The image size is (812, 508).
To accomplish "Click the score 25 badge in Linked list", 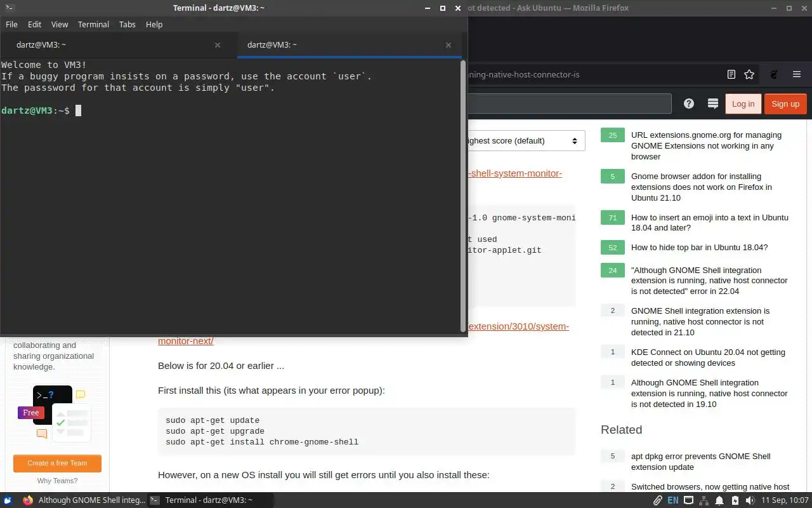I will 613,135.
